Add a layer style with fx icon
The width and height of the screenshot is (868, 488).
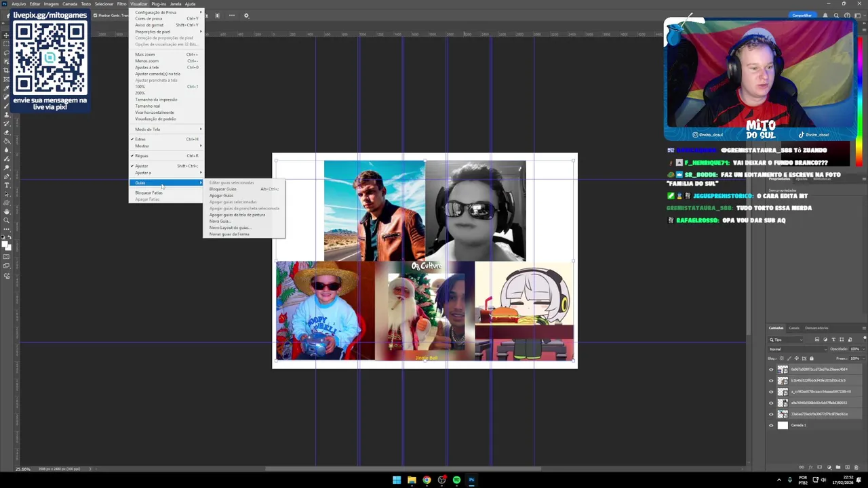pyautogui.click(x=810, y=467)
